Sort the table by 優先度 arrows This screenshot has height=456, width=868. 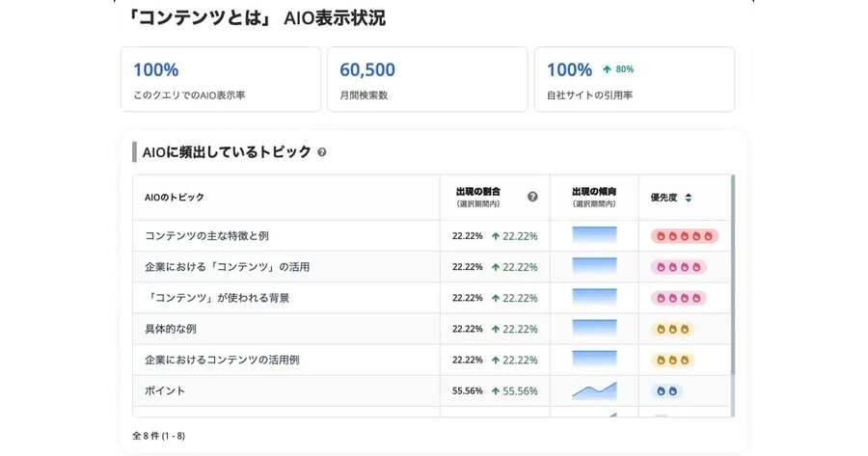(688, 198)
